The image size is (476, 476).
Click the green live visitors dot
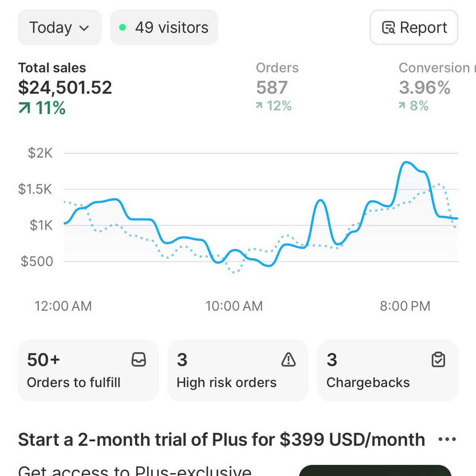122,28
